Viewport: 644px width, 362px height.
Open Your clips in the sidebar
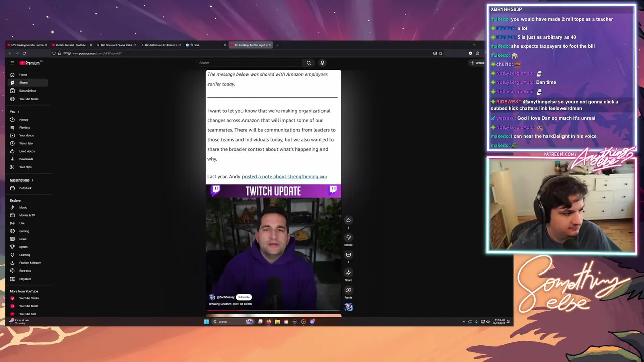click(28, 167)
